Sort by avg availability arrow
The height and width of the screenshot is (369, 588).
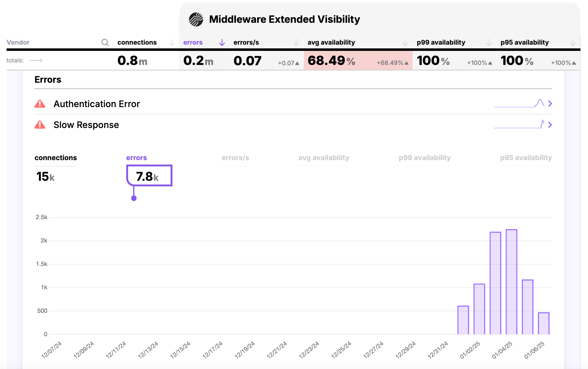405,42
